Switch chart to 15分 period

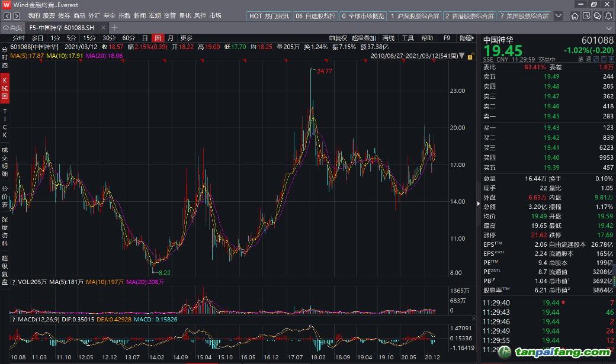[x=89, y=38]
